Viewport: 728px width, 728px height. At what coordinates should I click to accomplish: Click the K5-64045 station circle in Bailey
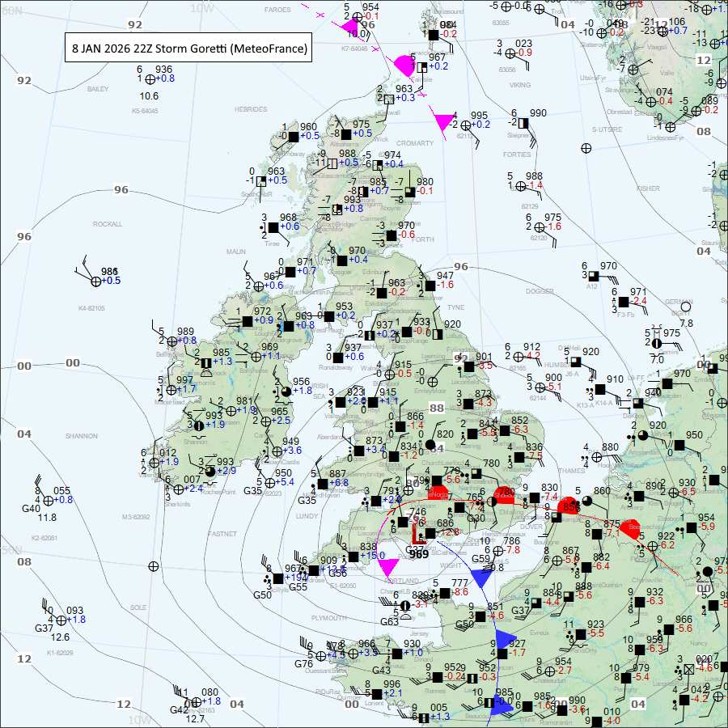pyautogui.click(x=148, y=78)
